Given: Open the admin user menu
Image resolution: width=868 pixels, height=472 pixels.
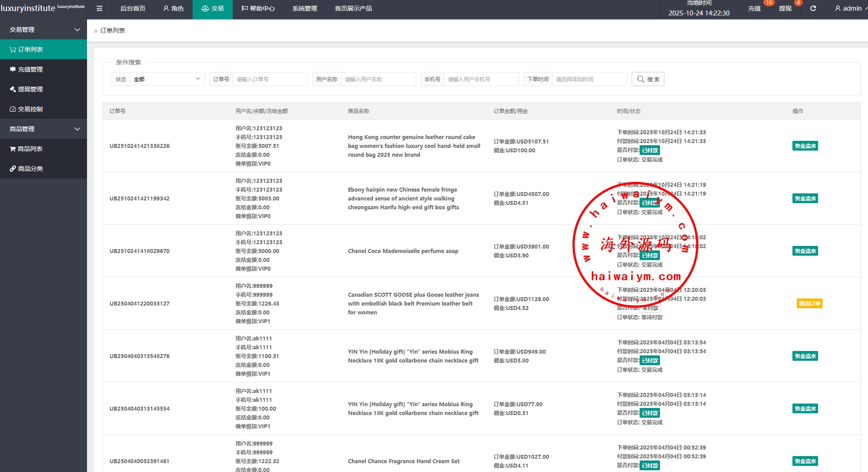Looking at the screenshot, I should click(848, 8).
